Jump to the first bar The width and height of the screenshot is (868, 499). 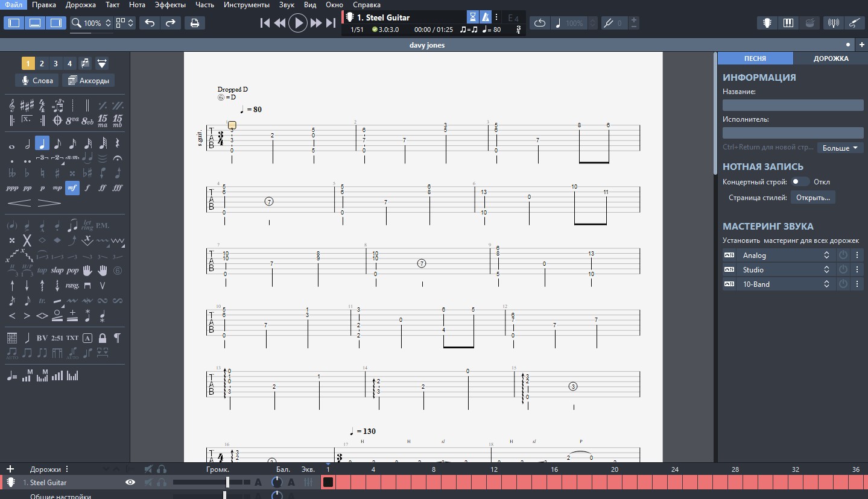tap(265, 23)
